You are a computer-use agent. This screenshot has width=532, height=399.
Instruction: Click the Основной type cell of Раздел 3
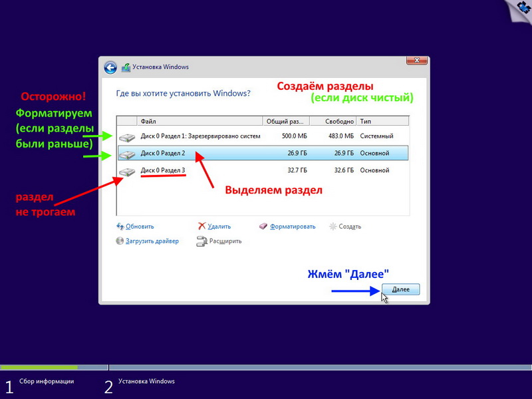coord(374,170)
